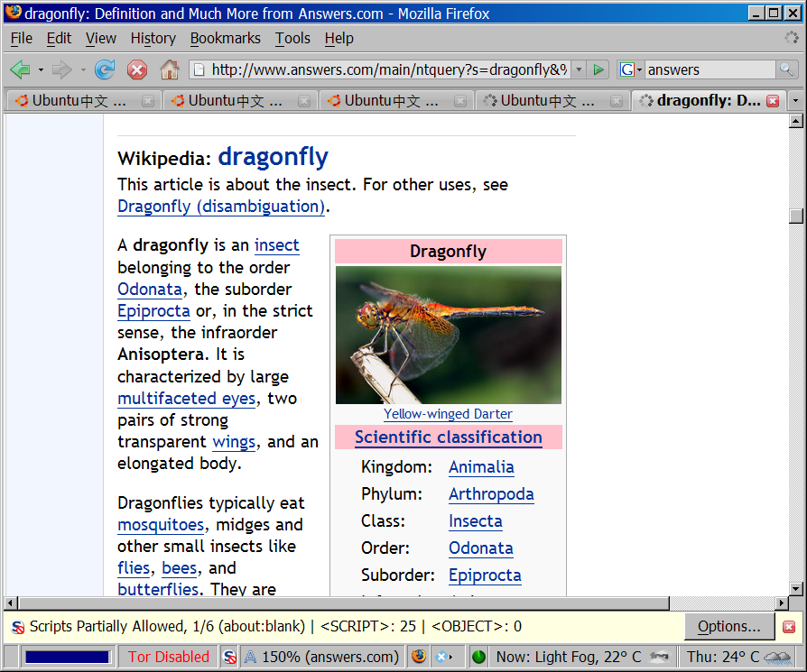The height and width of the screenshot is (672, 807).
Task: Stop loading with the red Stop button
Action: pyautogui.click(x=137, y=69)
